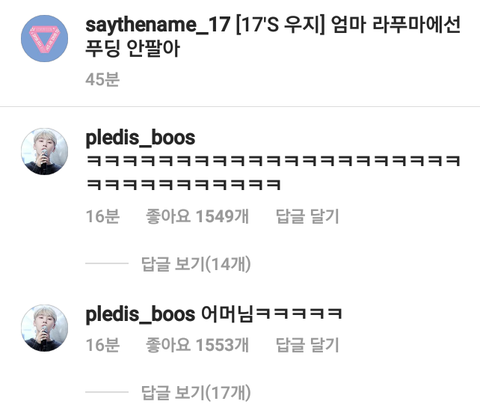The height and width of the screenshot is (419, 480).
Task: Open pledis_boos avatar beside the 어머님 comment
Action: click(44, 328)
